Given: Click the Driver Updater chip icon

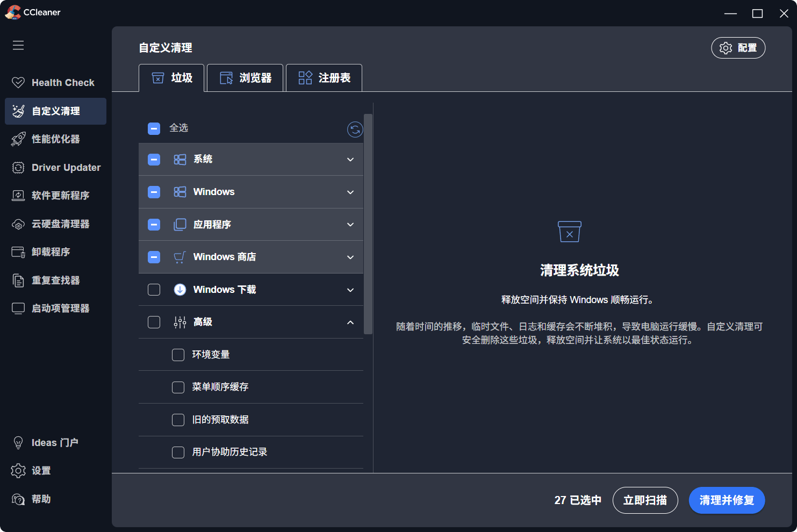Looking at the screenshot, I should coord(18,168).
